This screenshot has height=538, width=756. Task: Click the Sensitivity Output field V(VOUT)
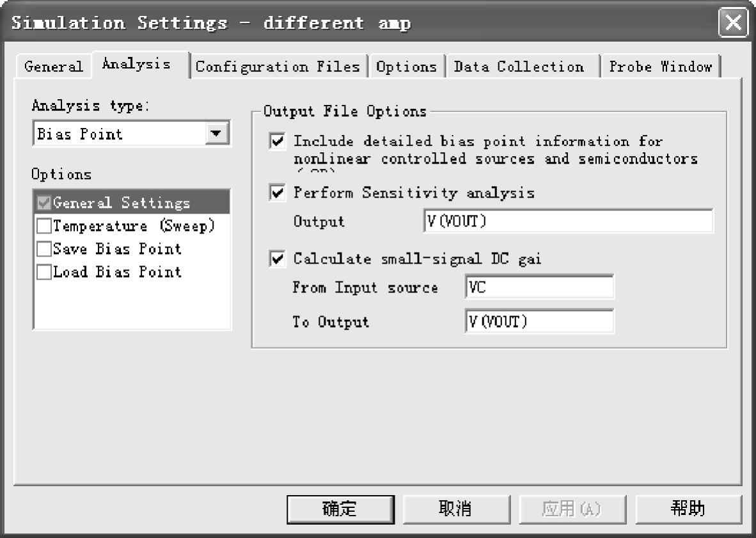pyautogui.click(x=568, y=221)
